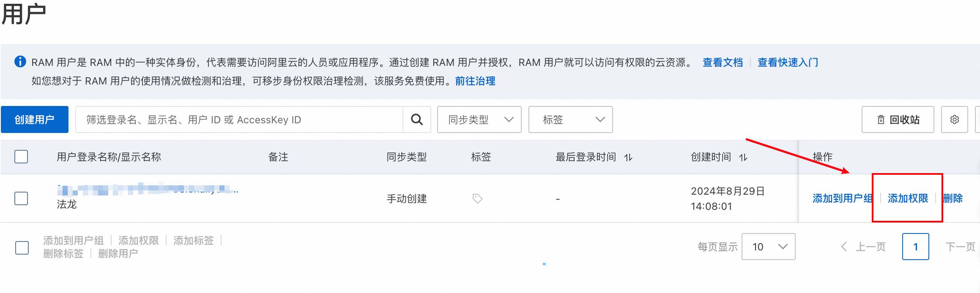Viewport: 980px width, 293px height.
Task: Go to next page (下一页)
Action: [960, 247]
